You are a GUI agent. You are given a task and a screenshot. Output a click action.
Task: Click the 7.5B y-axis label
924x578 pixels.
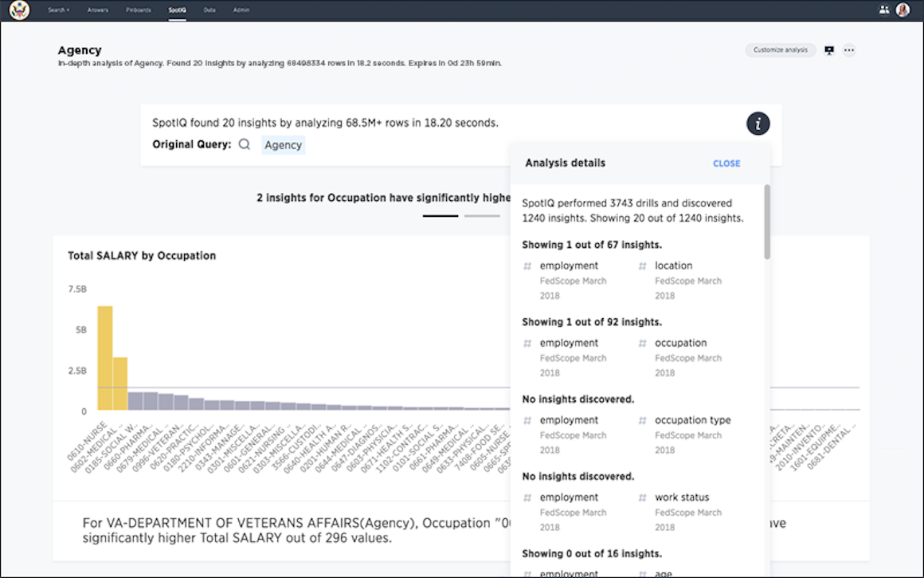pyautogui.click(x=77, y=289)
